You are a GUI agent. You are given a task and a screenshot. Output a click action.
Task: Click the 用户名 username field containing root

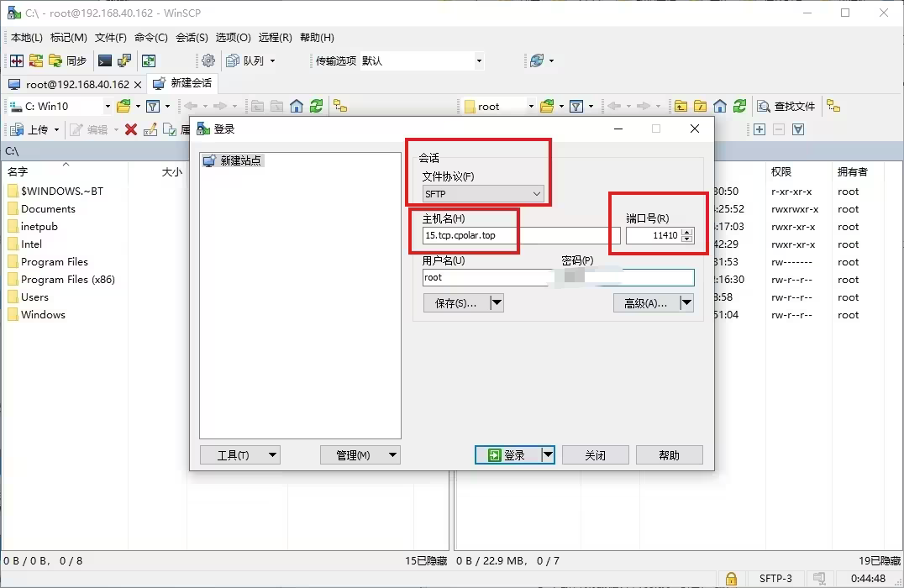tap(487, 277)
